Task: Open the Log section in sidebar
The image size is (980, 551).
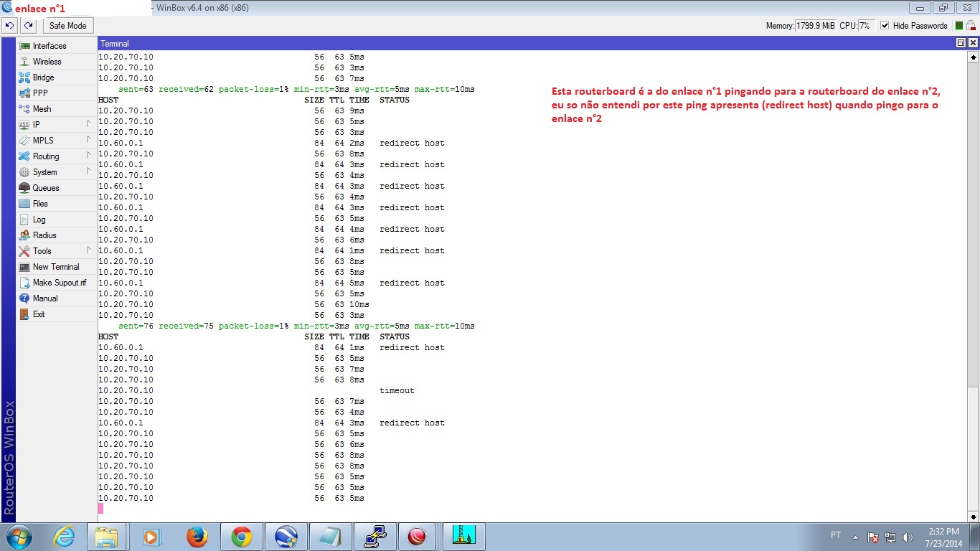Action: 39,220
